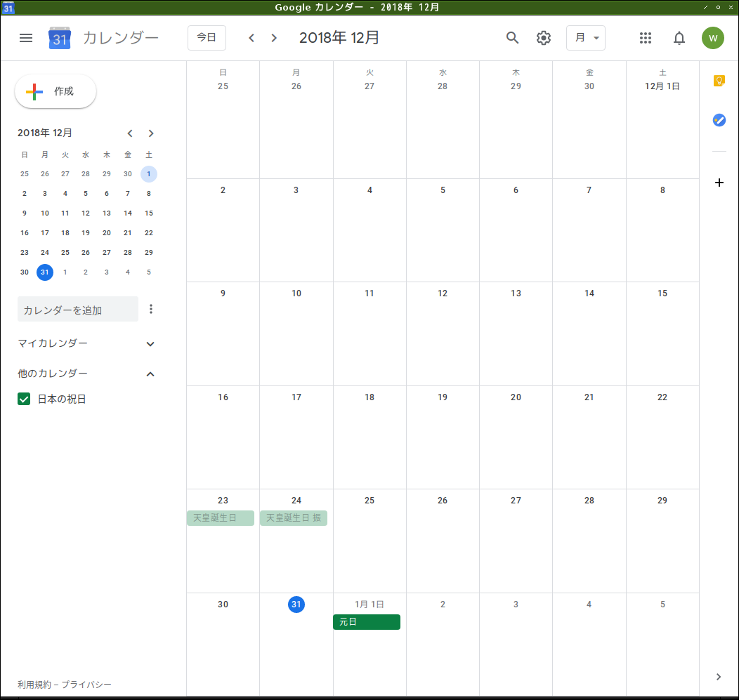Select day 20 in mini calendar

click(107, 232)
